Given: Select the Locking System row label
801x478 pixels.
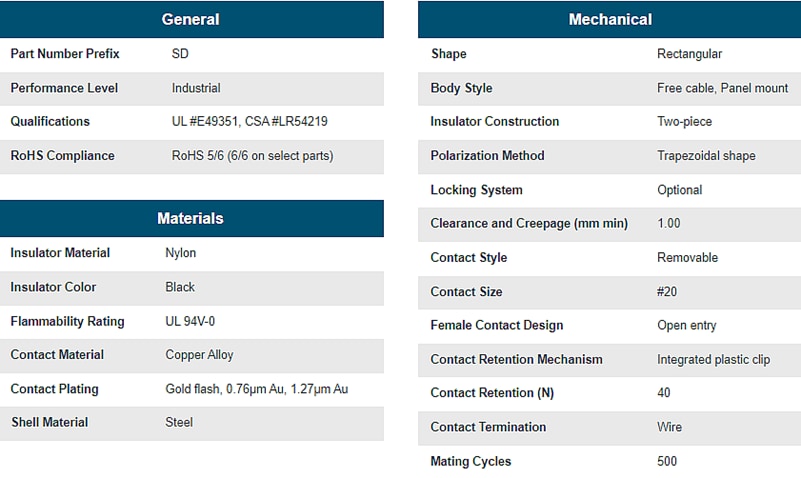Looking at the screenshot, I should pos(476,190).
